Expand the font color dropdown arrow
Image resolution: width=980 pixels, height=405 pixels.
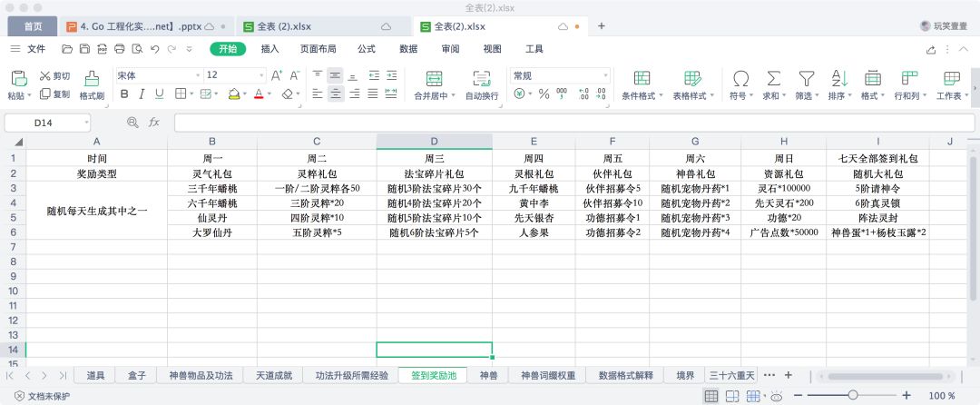[269, 94]
